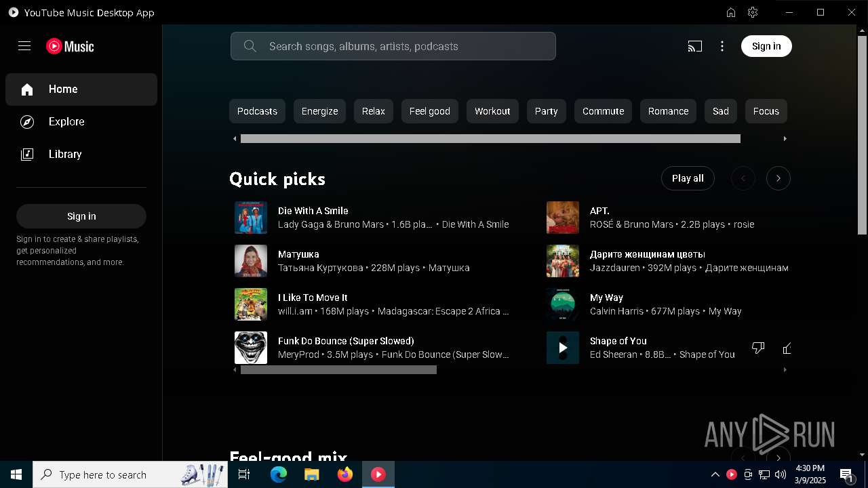Viewport: 868px width, 488px height.
Task: Click the song title My Way
Action: coord(606,298)
